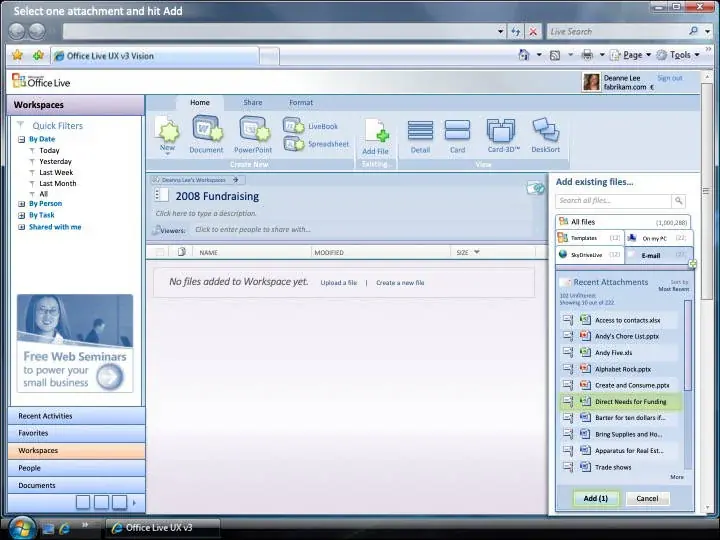This screenshot has height=540, width=720.
Task: Select the SkyDriveLive file source tab
Action: [x=590, y=254]
